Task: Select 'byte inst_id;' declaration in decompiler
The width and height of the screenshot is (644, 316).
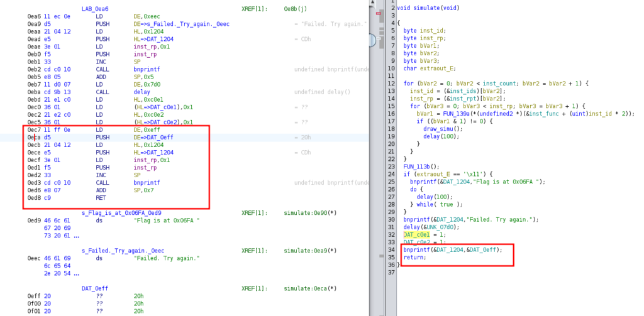Action: point(425,30)
